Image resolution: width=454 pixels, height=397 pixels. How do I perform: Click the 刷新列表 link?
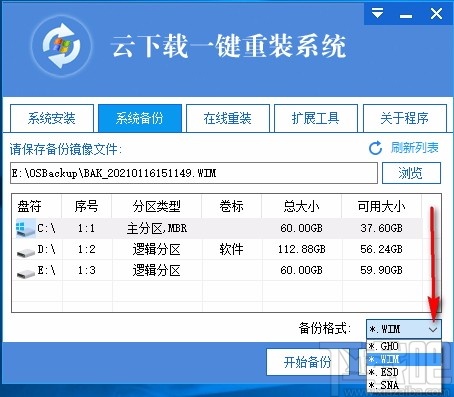tap(415, 148)
